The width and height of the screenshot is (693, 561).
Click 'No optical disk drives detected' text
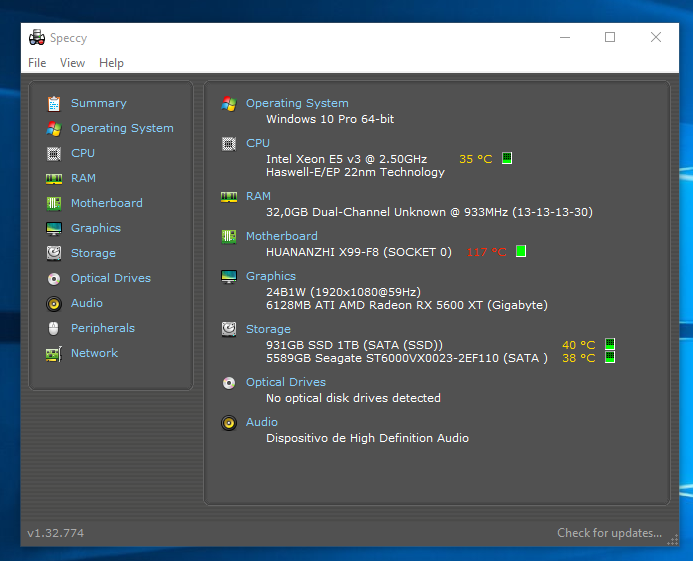click(x=353, y=398)
